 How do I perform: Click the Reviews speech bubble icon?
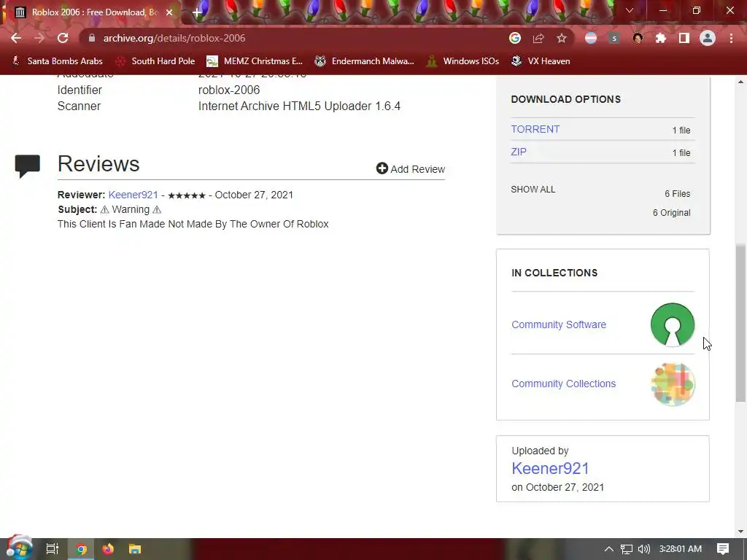(27, 166)
